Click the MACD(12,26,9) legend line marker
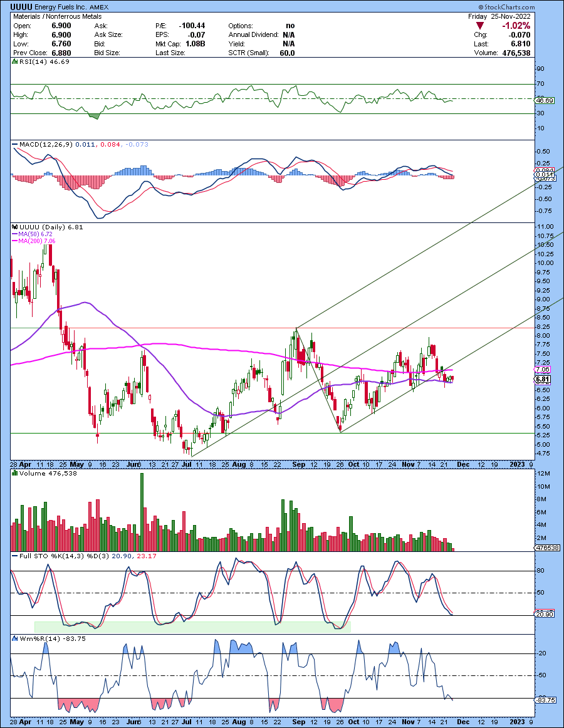This screenshot has height=728, width=564. (x=15, y=144)
